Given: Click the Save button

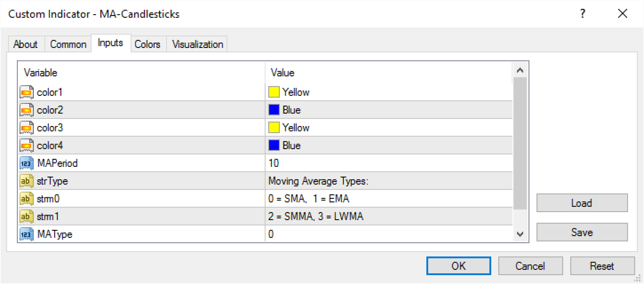Looking at the screenshot, I should 582,232.
